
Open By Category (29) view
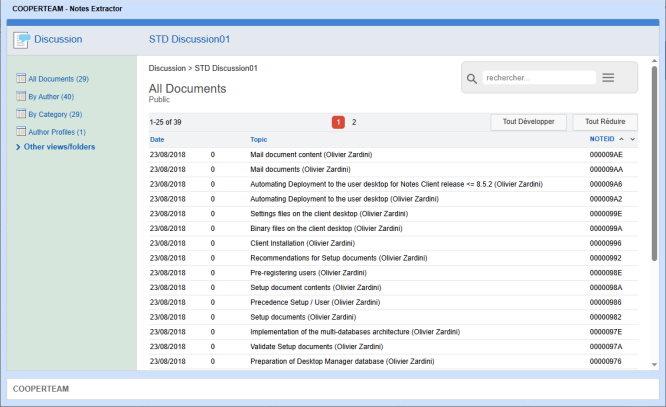point(55,114)
